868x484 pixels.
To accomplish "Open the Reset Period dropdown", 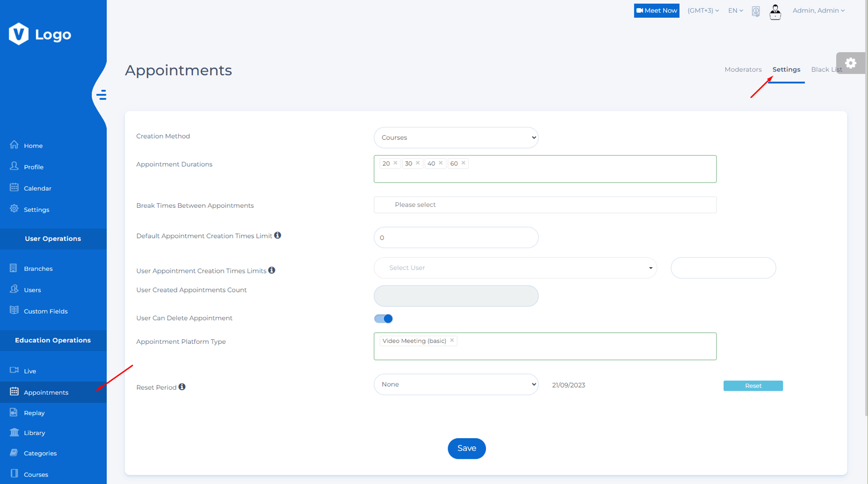I will (x=456, y=384).
